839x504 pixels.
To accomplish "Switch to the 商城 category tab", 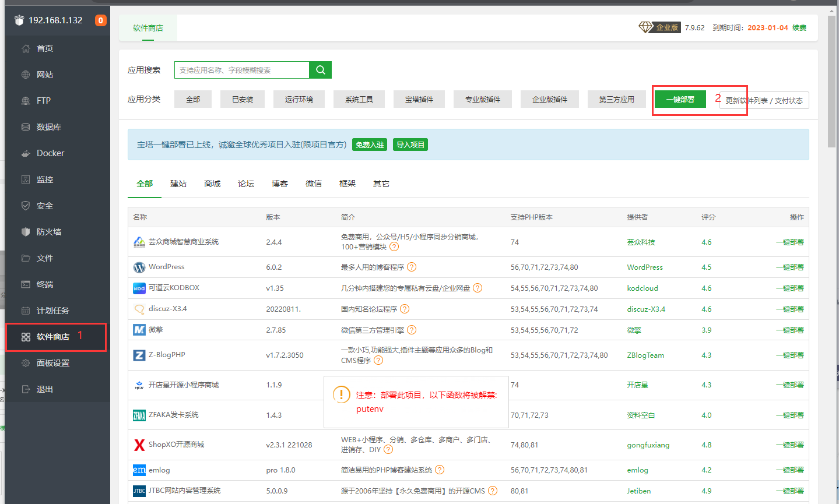I will pyautogui.click(x=212, y=184).
